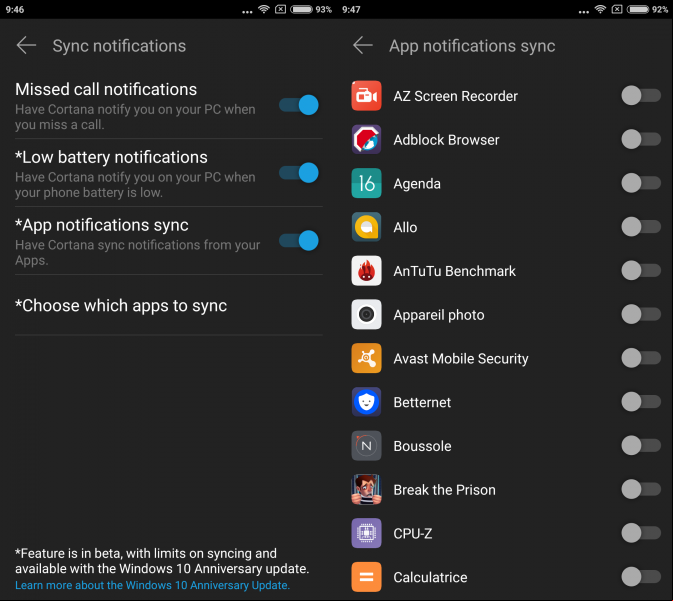The image size is (673, 601).
Task: Tap battery icon in left status bar
Action: pyautogui.click(x=301, y=9)
